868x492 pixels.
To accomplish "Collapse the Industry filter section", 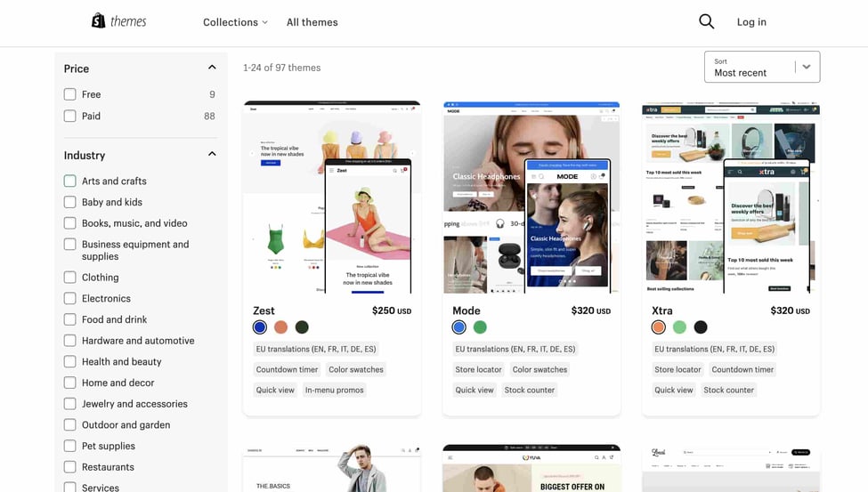I will [x=212, y=154].
